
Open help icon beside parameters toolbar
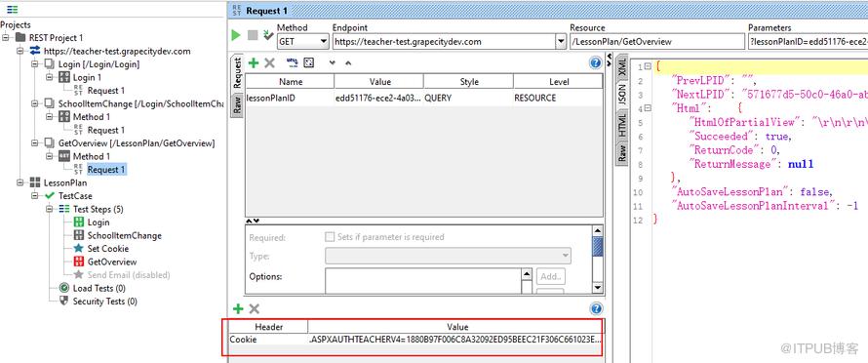tap(596, 62)
